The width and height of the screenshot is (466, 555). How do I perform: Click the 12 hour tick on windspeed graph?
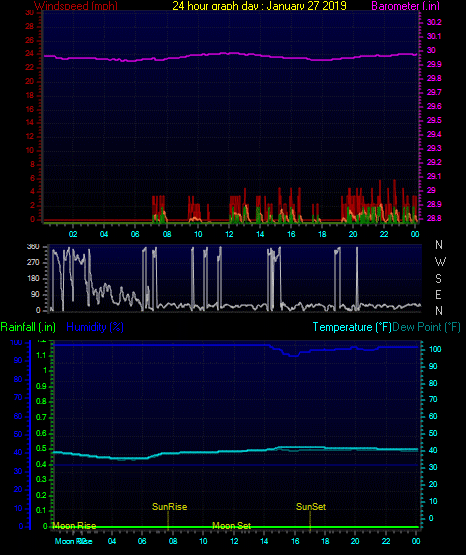click(229, 234)
